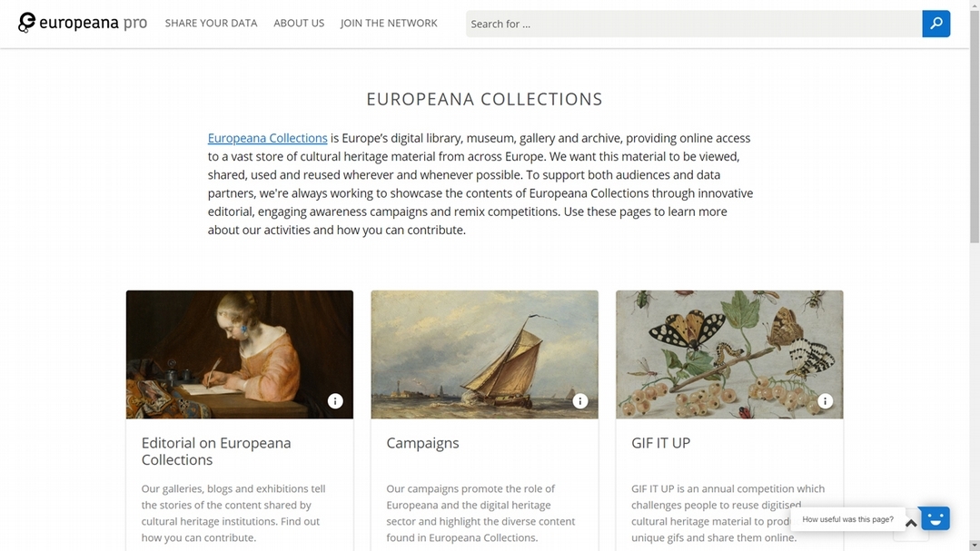Show image info on the writing woman painting
This screenshot has height=551, width=980.
coord(335,401)
